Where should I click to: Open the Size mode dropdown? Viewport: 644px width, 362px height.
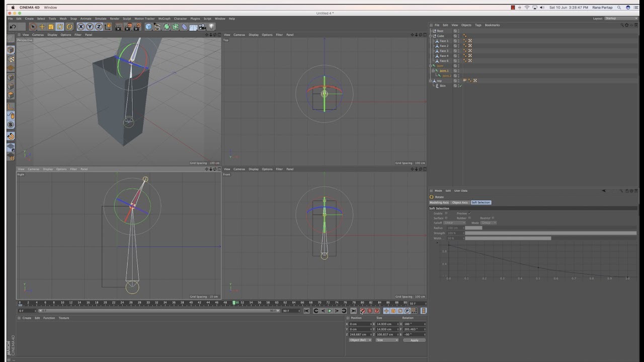(387, 340)
